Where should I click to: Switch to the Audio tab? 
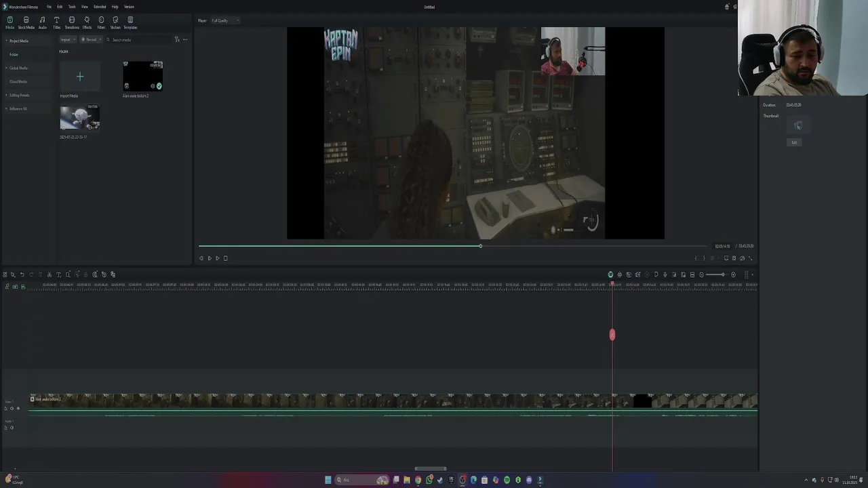click(x=42, y=22)
